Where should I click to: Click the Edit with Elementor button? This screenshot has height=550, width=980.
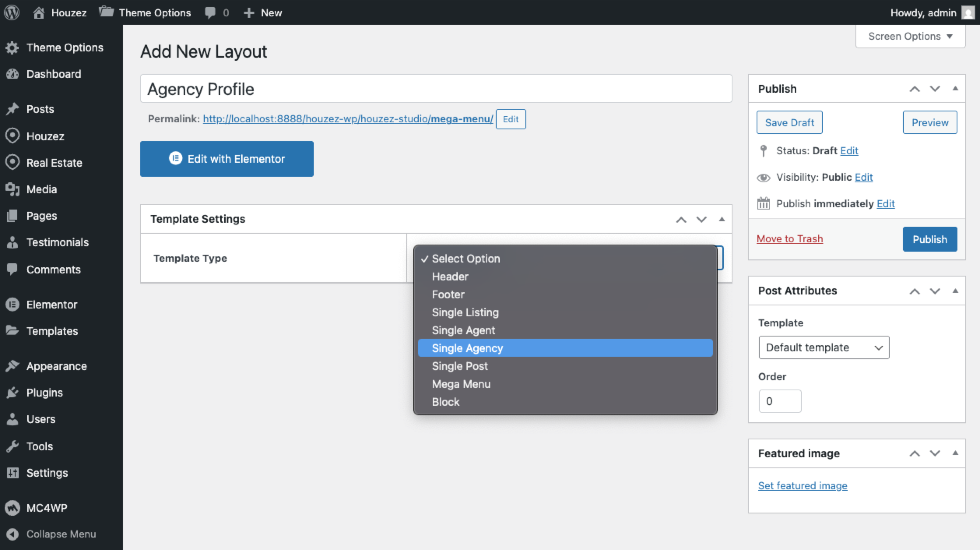(x=227, y=159)
